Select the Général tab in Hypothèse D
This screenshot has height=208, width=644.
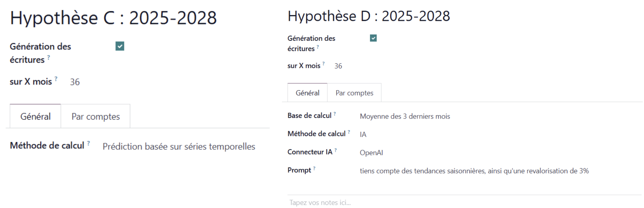pos(307,93)
